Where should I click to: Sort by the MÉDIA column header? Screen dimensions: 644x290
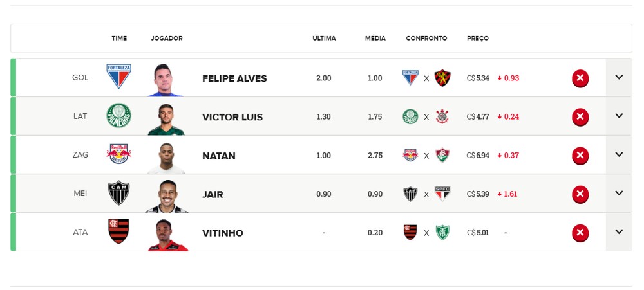click(x=375, y=38)
